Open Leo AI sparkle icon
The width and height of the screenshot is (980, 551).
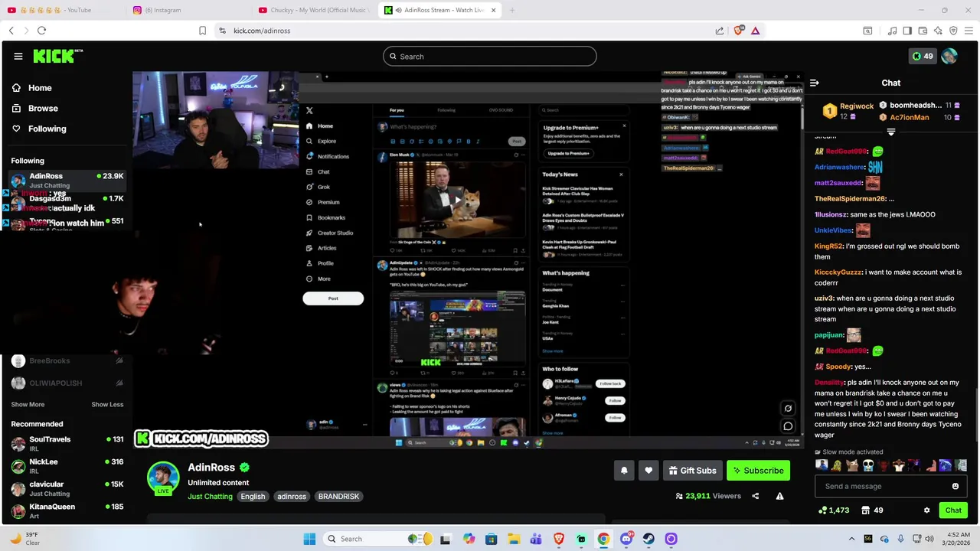(938, 31)
